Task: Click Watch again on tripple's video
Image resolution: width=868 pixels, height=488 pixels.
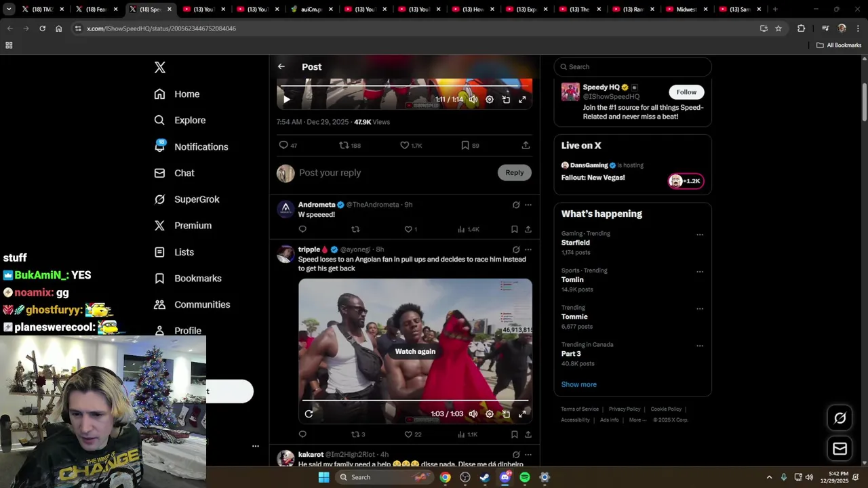Action: click(x=415, y=351)
